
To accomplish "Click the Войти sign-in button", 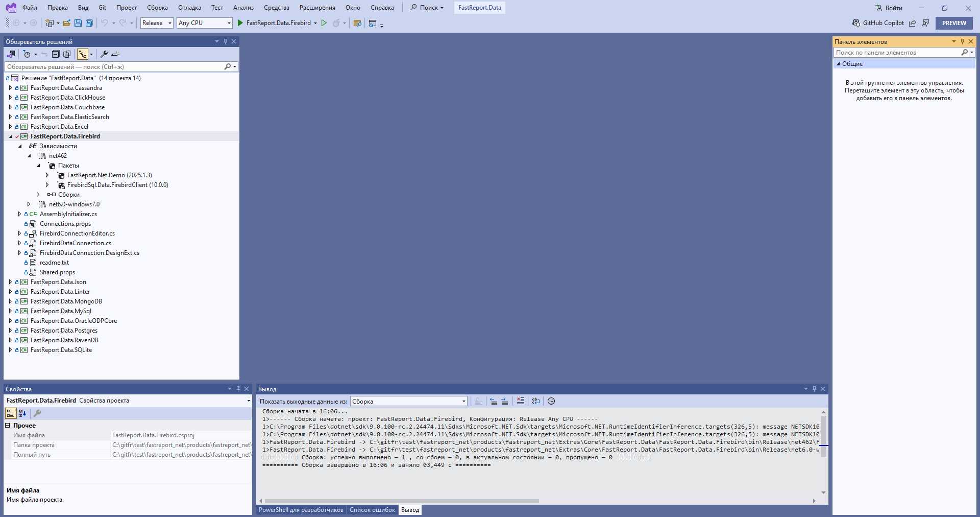I will tap(889, 8).
